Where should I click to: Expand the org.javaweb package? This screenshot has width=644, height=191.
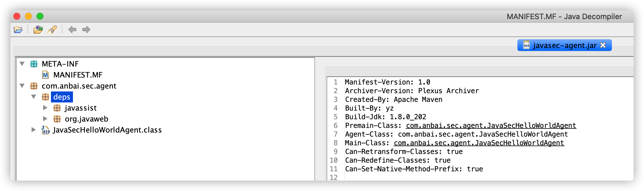tap(45, 119)
